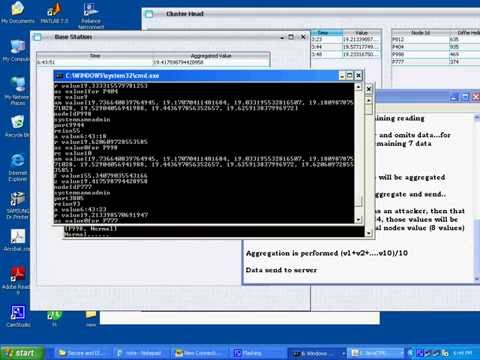The image size is (480, 360).
Task: Click the Cluster Head window title bar
Action: (312, 14)
